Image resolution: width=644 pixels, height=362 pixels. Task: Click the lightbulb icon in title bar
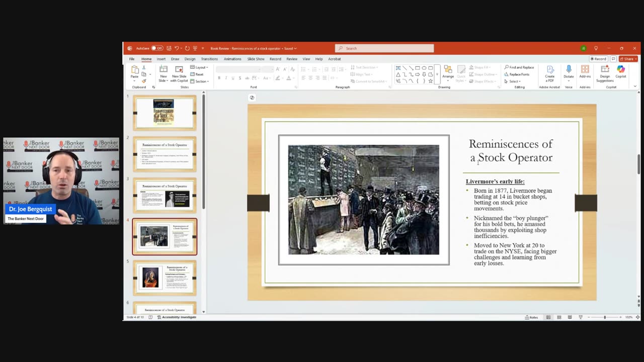596,48
